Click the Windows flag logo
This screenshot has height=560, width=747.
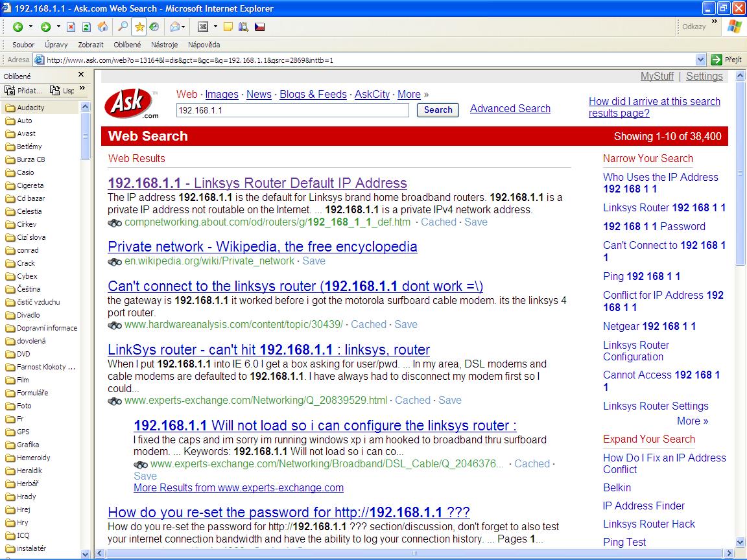point(734,26)
